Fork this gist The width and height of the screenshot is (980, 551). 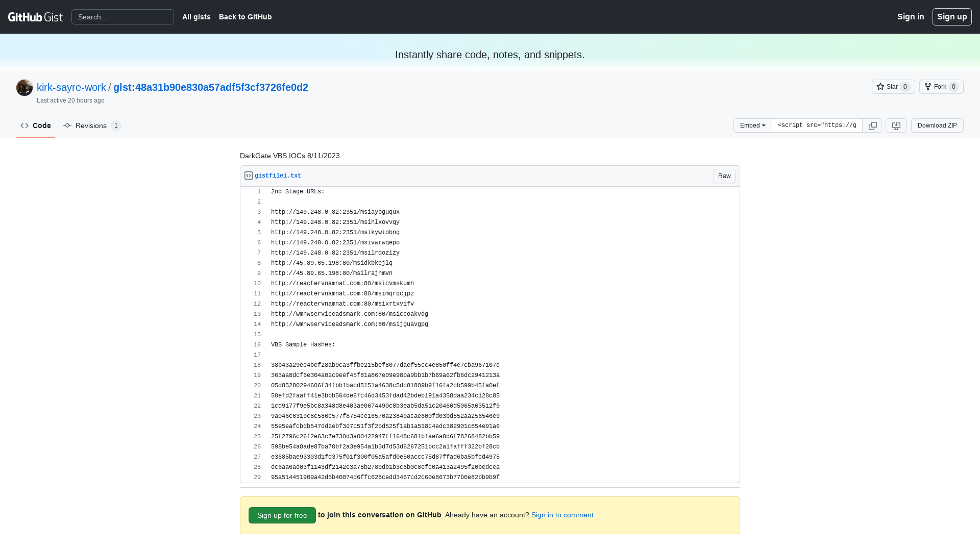[941, 87]
